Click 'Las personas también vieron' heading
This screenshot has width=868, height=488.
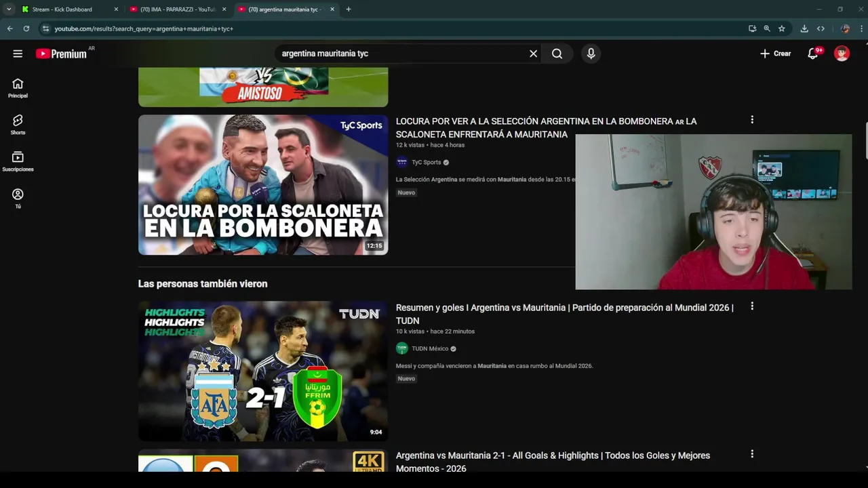click(x=203, y=284)
